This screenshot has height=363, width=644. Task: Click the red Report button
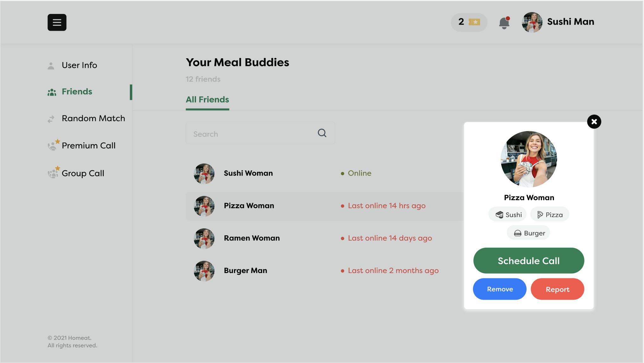[558, 289]
